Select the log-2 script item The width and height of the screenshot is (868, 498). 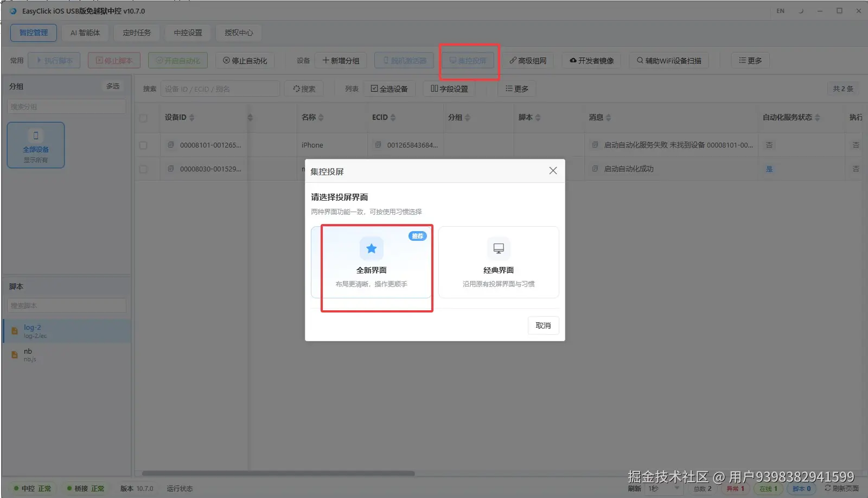tap(67, 331)
